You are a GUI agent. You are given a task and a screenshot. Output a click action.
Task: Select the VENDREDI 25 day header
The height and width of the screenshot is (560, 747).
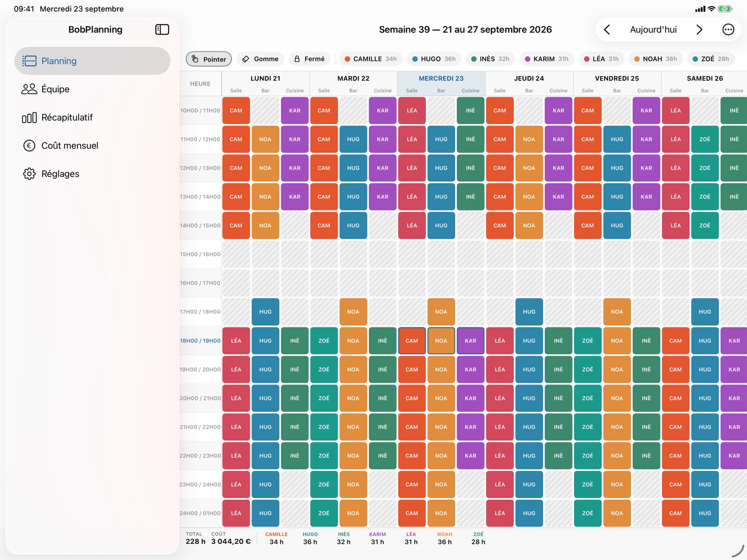(617, 78)
